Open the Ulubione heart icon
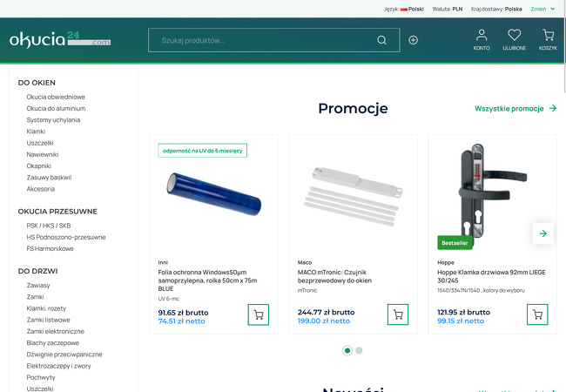This screenshot has height=392, width=566. pyautogui.click(x=514, y=40)
